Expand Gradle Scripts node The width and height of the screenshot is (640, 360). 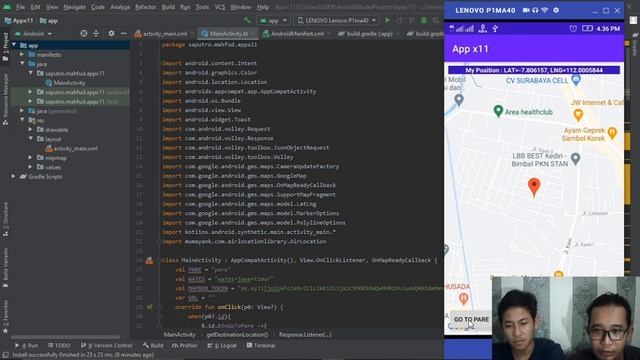pos(14,177)
